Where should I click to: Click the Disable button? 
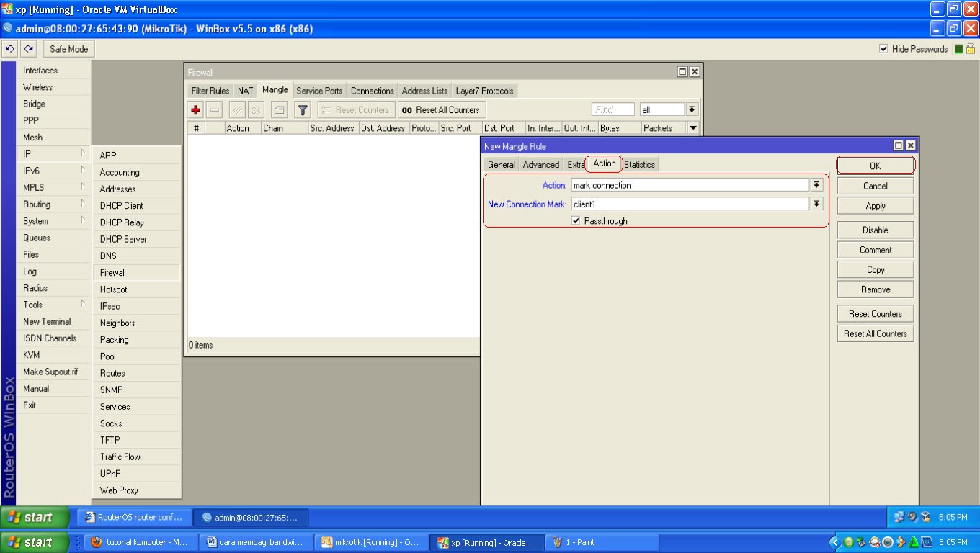coord(876,230)
